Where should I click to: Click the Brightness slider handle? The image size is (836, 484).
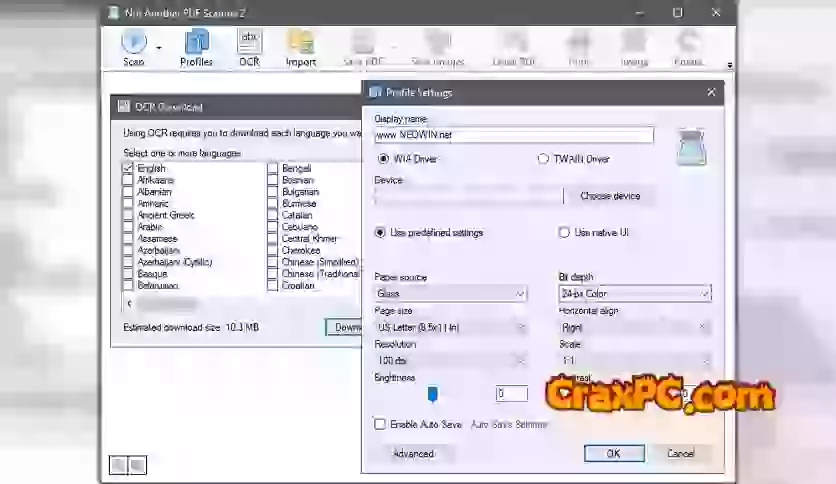432,394
